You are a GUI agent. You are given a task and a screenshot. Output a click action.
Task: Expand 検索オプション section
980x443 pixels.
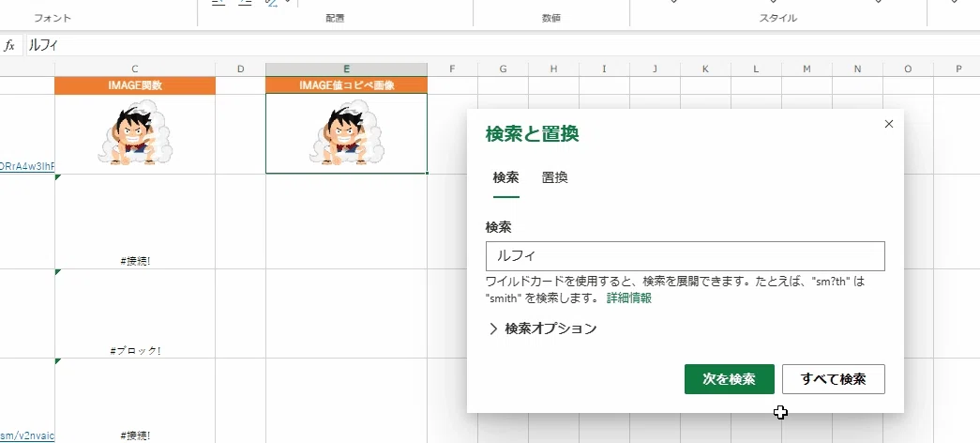click(542, 328)
